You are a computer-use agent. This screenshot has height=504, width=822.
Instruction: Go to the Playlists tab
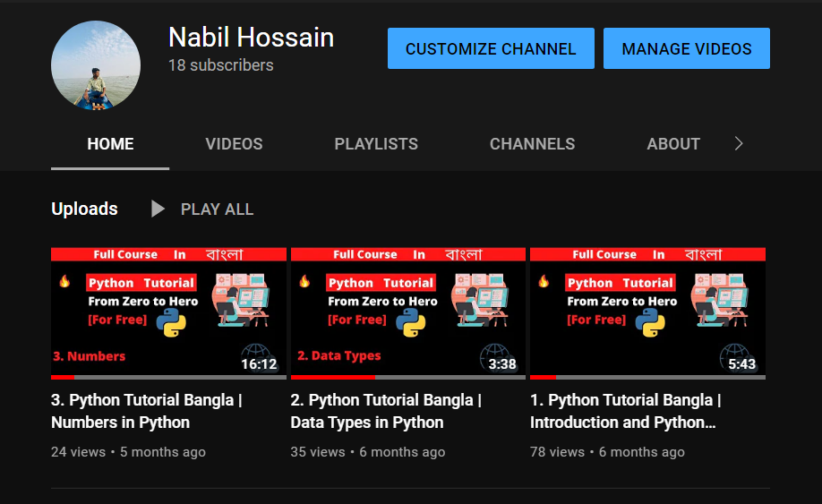click(x=376, y=144)
